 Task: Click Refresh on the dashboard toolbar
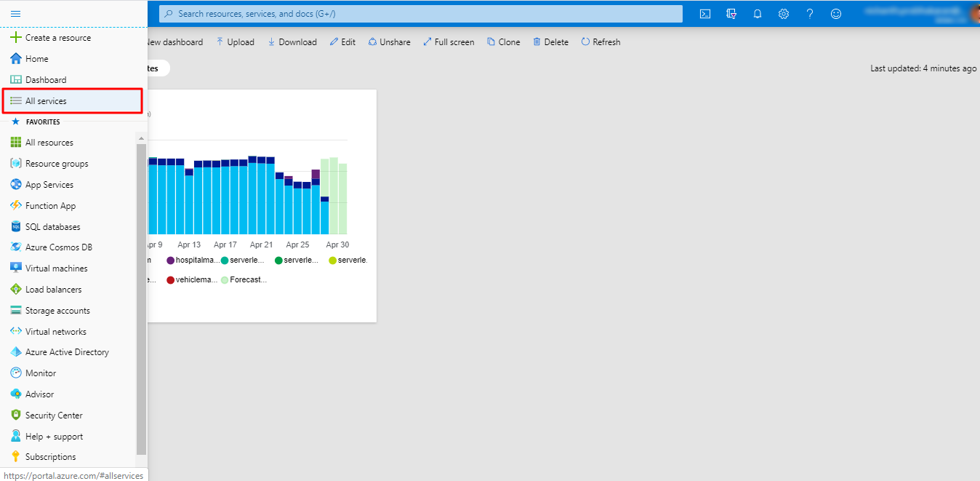601,42
